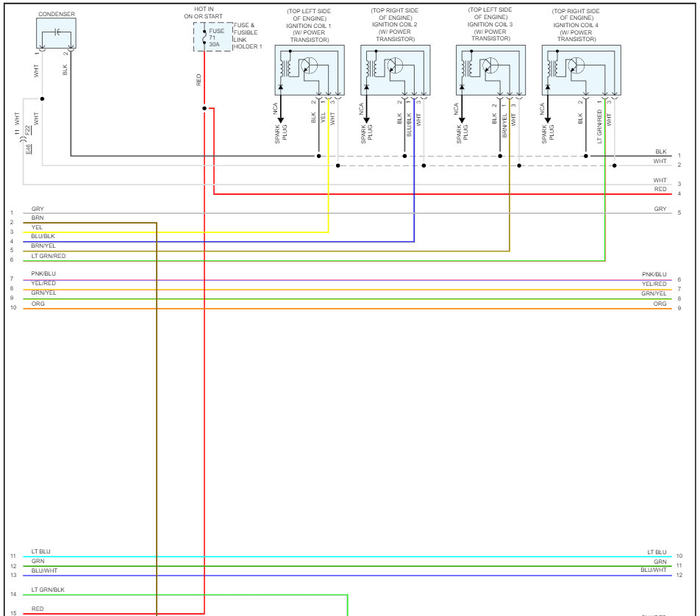The image size is (700, 616).
Task: Click the 'E48' connector label
Action: pos(29,149)
